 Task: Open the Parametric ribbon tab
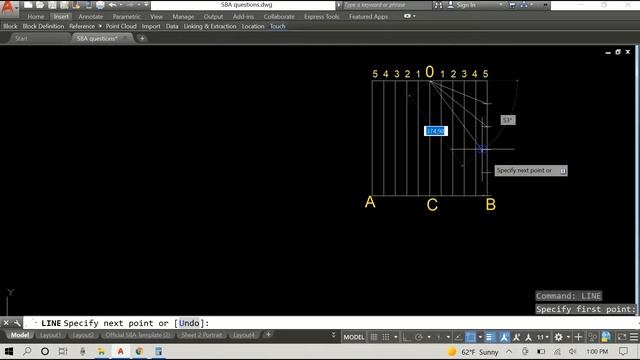[x=126, y=17]
